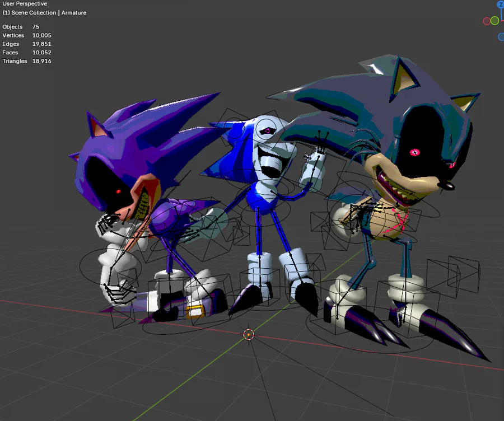Viewport: 504px width, 421px height.
Task: Click the red negative X gizmo circle
Action: 487,21
